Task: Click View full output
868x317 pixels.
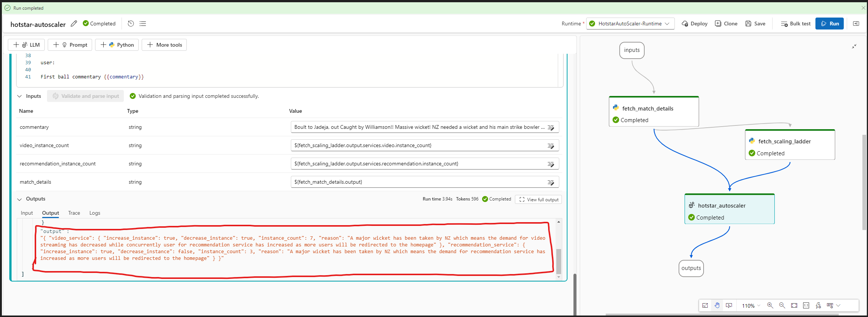Action: (x=539, y=199)
